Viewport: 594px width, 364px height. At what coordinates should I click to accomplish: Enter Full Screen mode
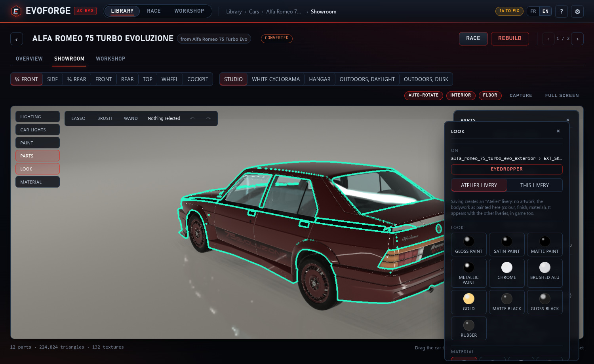pos(562,95)
